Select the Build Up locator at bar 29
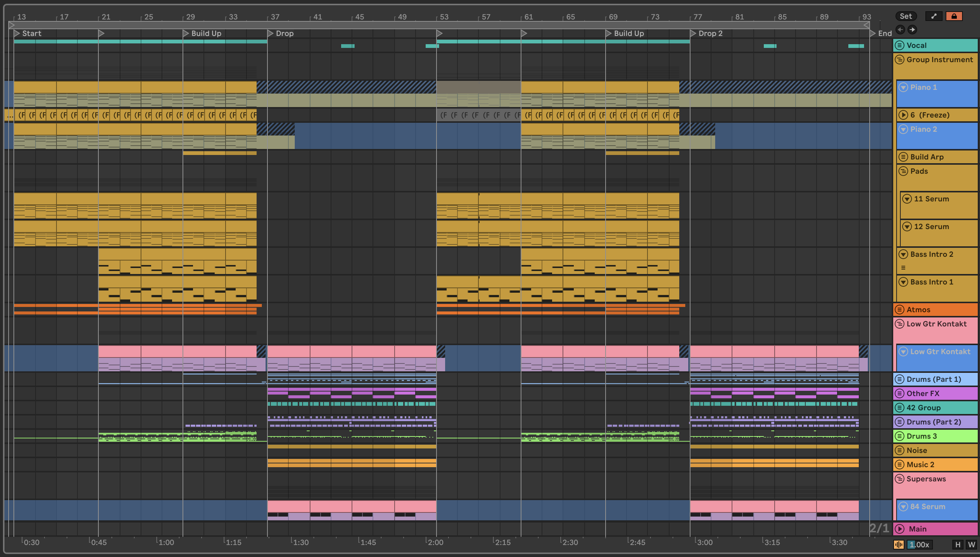The image size is (980, 557). [x=202, y=33]
